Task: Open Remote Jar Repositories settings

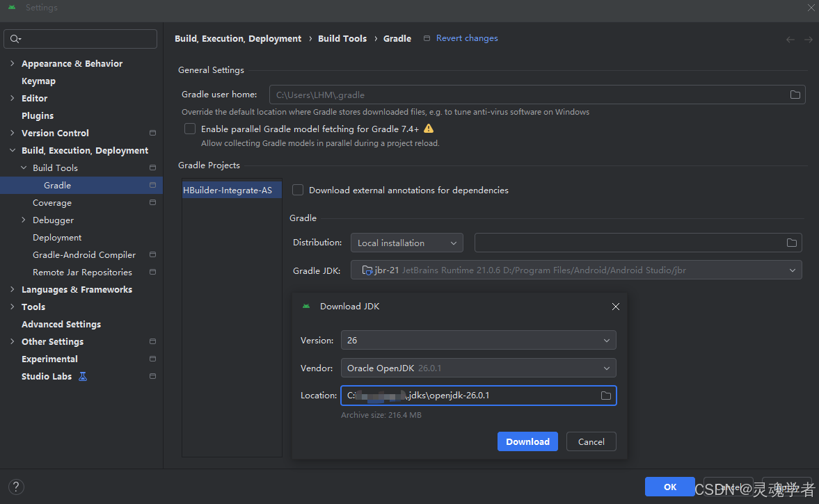Action: click(x=83, y=272)
